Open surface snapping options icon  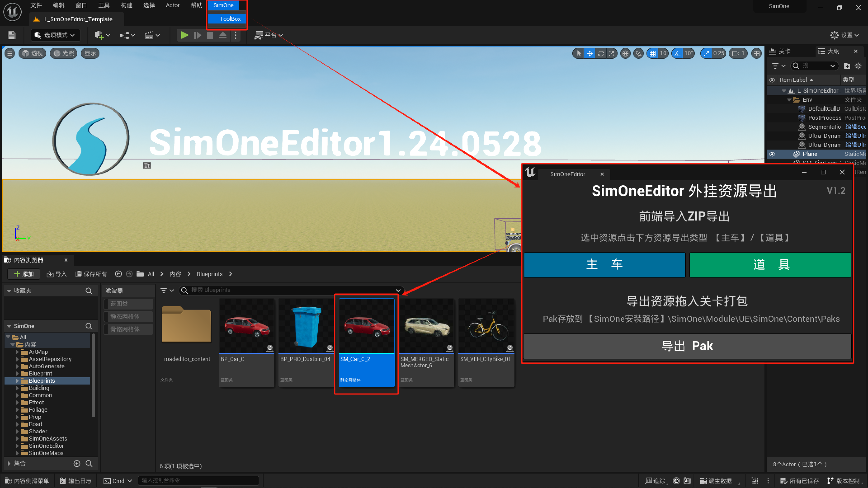[x=639, y=53]
